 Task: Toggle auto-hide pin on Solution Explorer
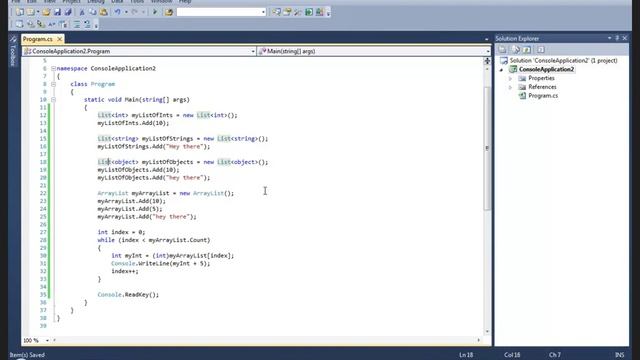[x=617, y=38]
